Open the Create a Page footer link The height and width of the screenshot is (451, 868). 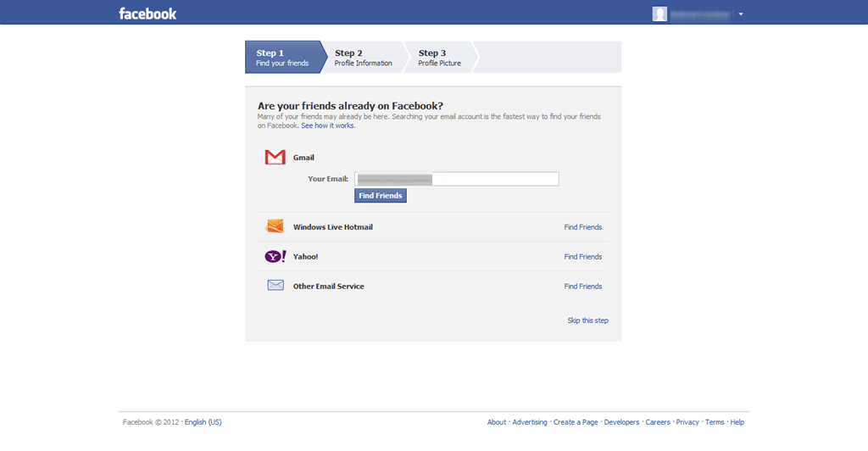click(576, 422)
